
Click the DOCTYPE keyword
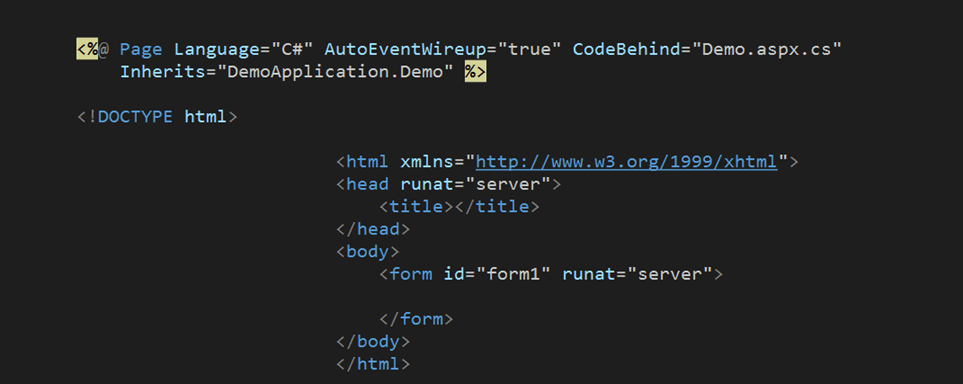point(135,117)
